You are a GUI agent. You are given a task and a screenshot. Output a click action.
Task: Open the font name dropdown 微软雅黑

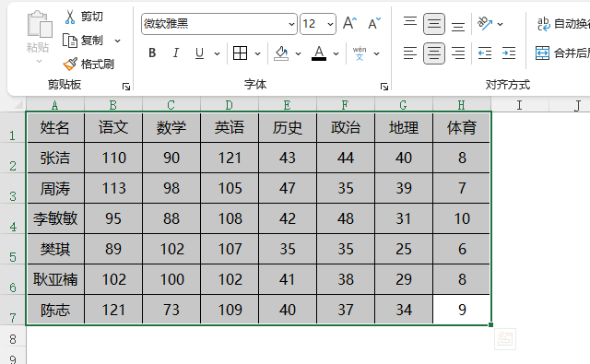pyautogui.click(x=291, y=24)
